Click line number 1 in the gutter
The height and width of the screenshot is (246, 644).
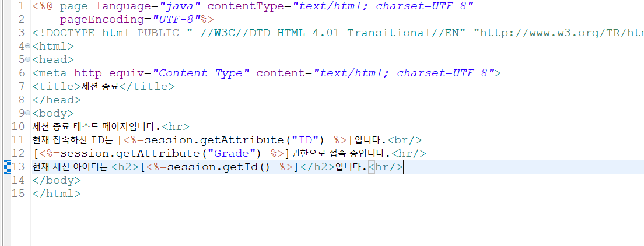(x=22, y=6)
